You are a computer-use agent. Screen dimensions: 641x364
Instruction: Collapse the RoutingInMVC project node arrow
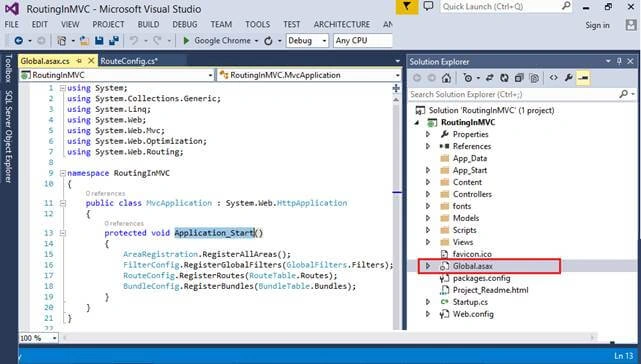click(417, 122)
